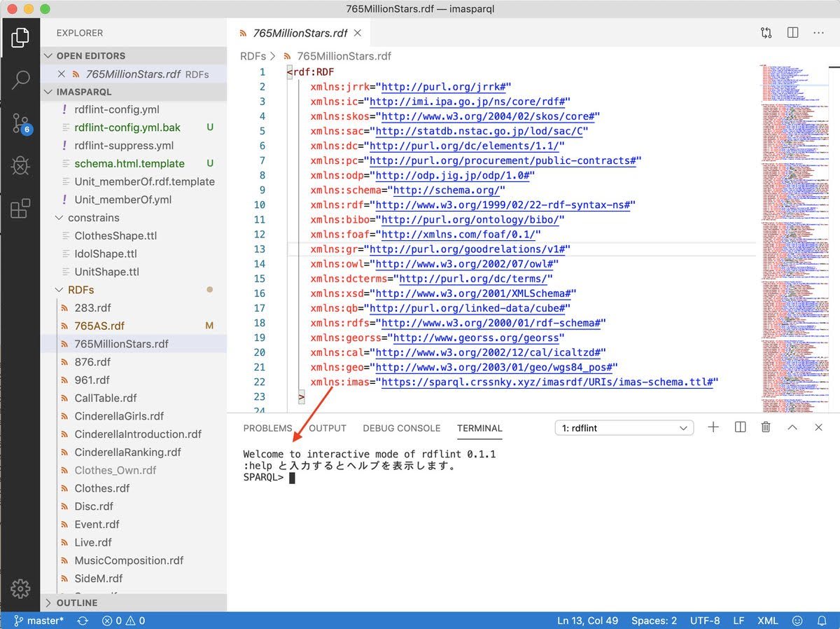Create a new terminal with the plus icon

(713, 427)
